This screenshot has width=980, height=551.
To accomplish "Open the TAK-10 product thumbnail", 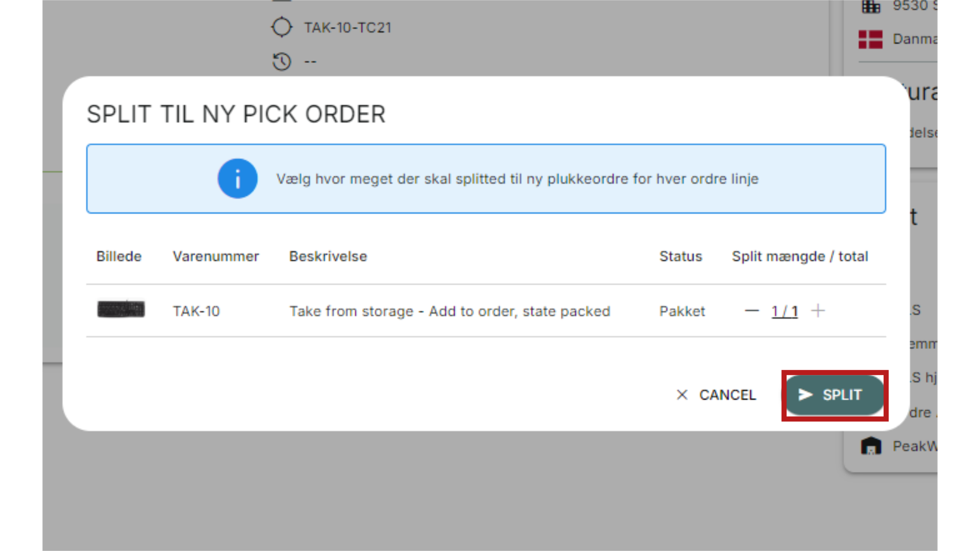I will pyautogui.click(x=121, y=309).
